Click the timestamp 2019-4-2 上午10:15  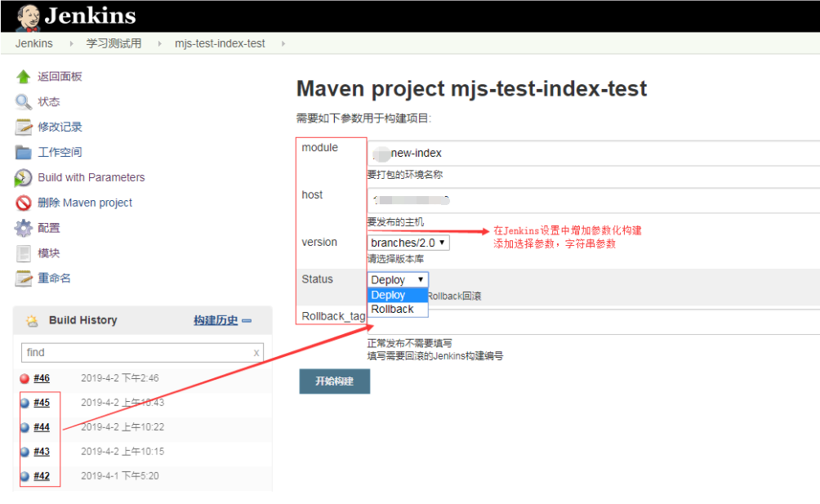point(123,452)
